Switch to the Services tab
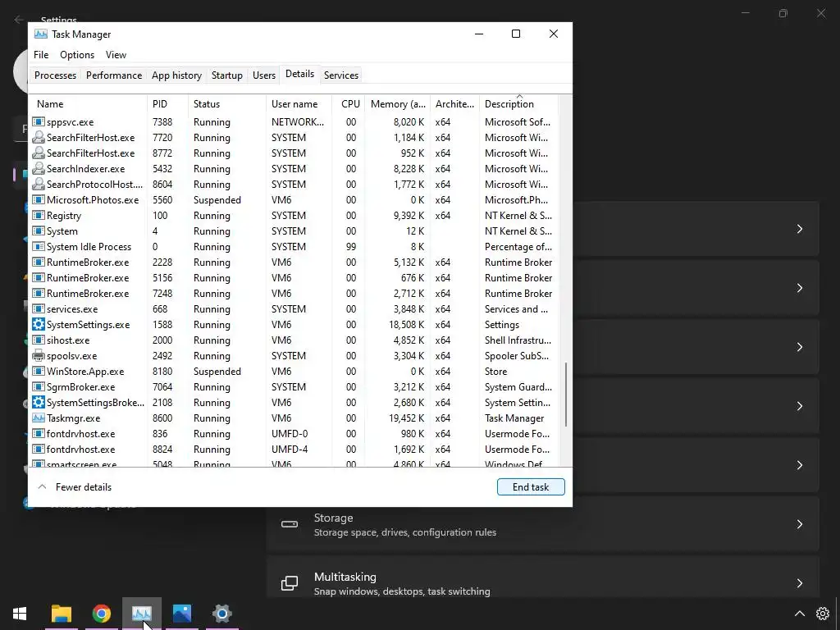The width and height of the screenshot is (840, 630). click(x=341, y=75)
